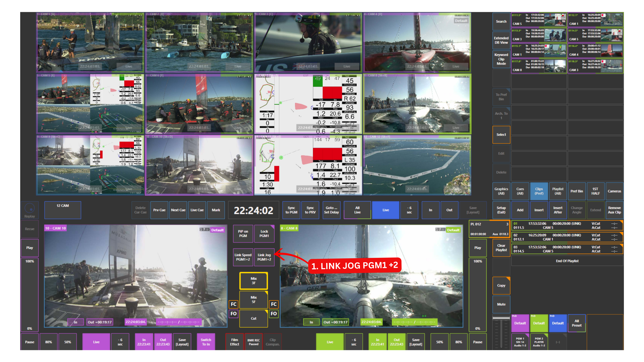
Task: Click the timecode display 22:24:02
Action: coord(254,210)
